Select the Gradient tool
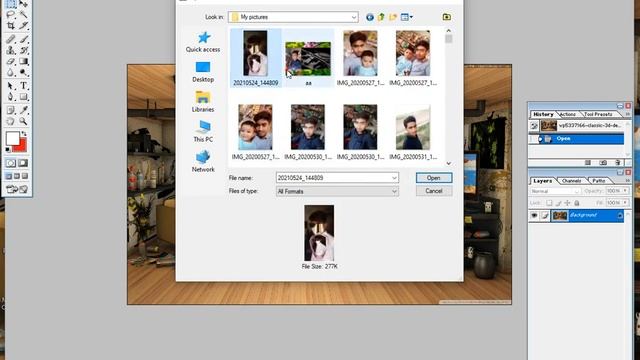 click(x=24, y=61)
